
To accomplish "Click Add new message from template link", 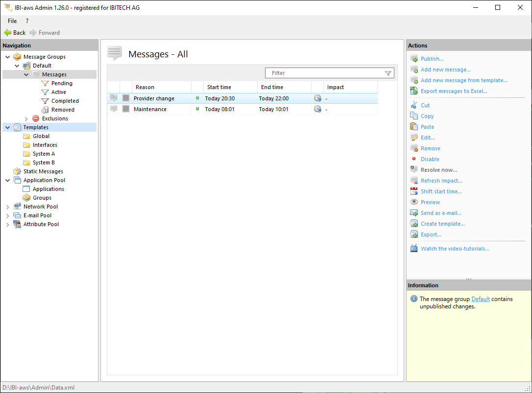I will [464, 80].
